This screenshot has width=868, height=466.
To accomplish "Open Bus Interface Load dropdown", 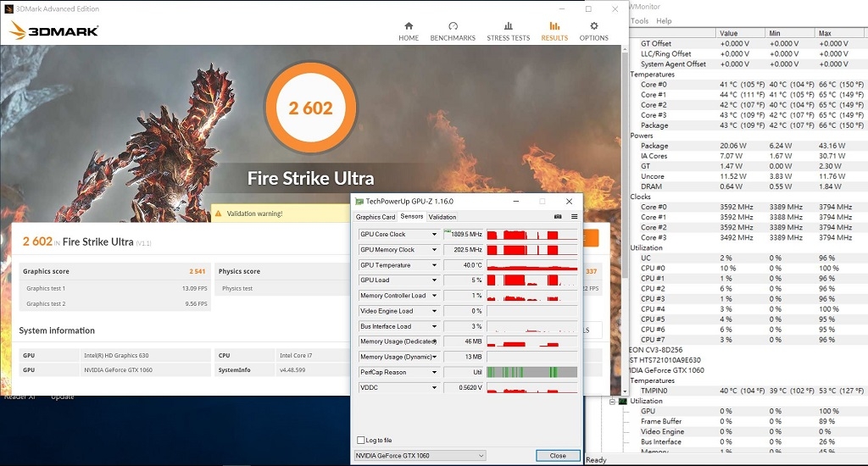I will [x=435, y=326].
